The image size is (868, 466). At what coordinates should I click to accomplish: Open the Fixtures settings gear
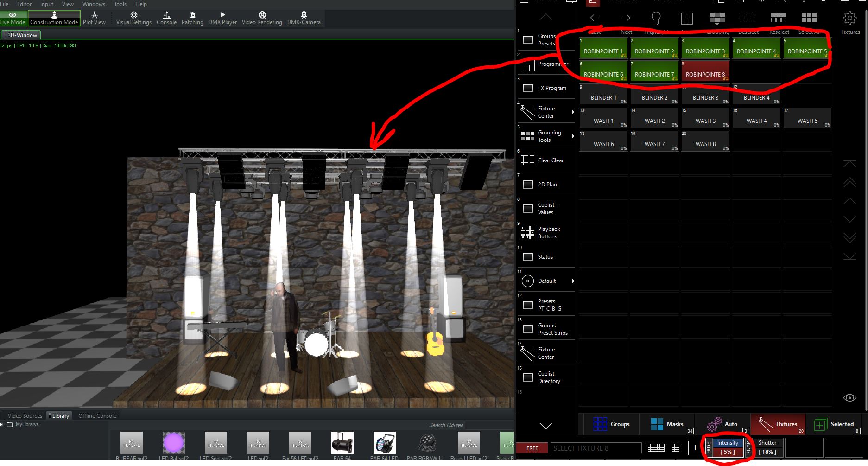pos(850,19)
